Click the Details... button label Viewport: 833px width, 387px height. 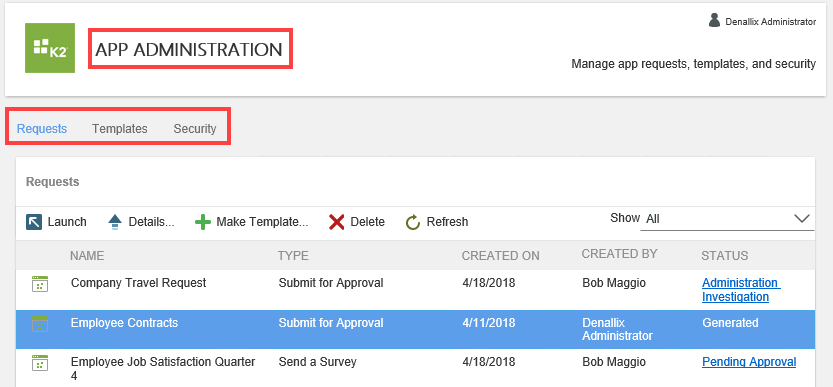click(151, 222)
